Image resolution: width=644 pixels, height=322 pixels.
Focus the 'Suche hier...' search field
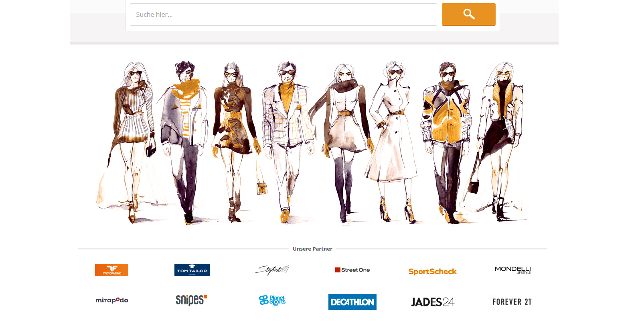click(283, 14)
